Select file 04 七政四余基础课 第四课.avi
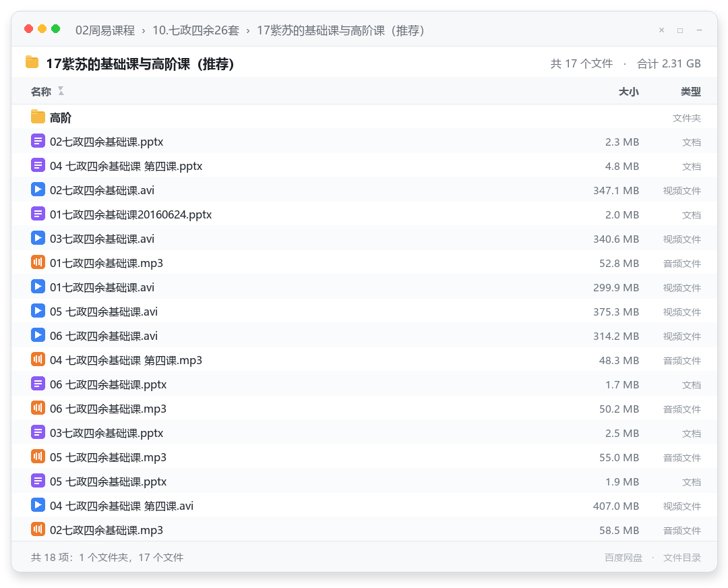Viewport: 728px width, 588px height. click(121, 506)
